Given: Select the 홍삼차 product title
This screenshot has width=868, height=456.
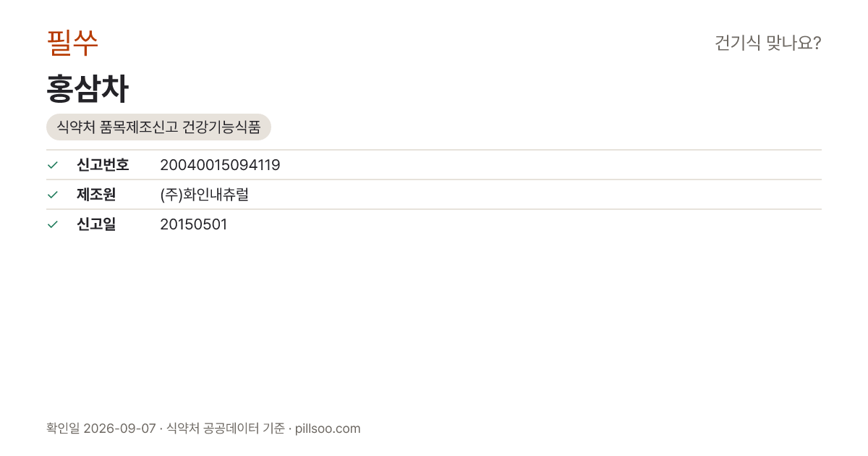Looking at the screenshot, I should point(88,89).
